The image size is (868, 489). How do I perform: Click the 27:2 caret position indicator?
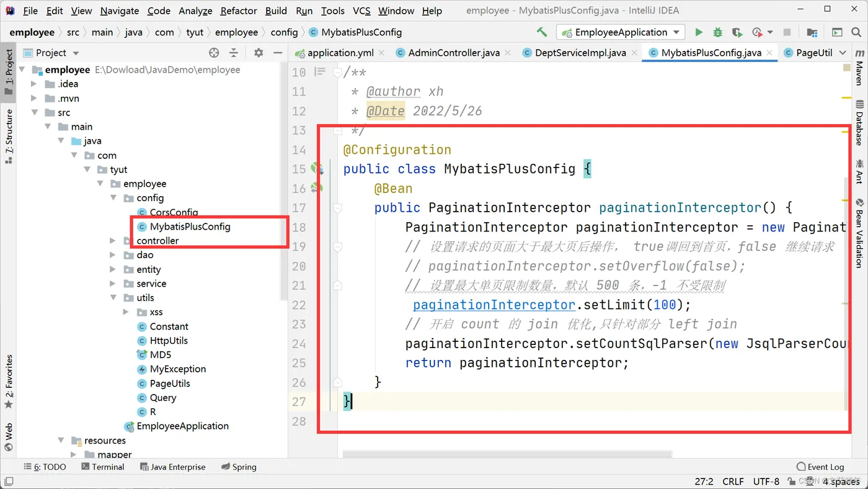704,482
